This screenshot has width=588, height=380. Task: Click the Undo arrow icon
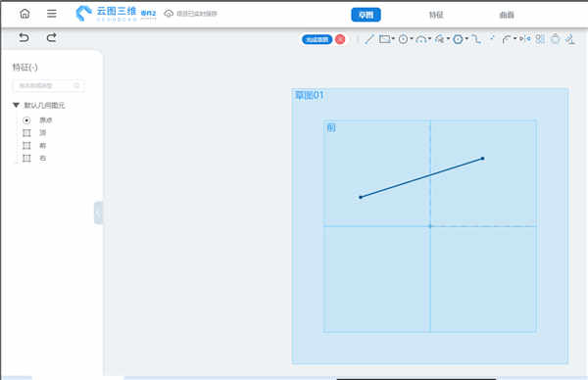(x=24, y=37)
